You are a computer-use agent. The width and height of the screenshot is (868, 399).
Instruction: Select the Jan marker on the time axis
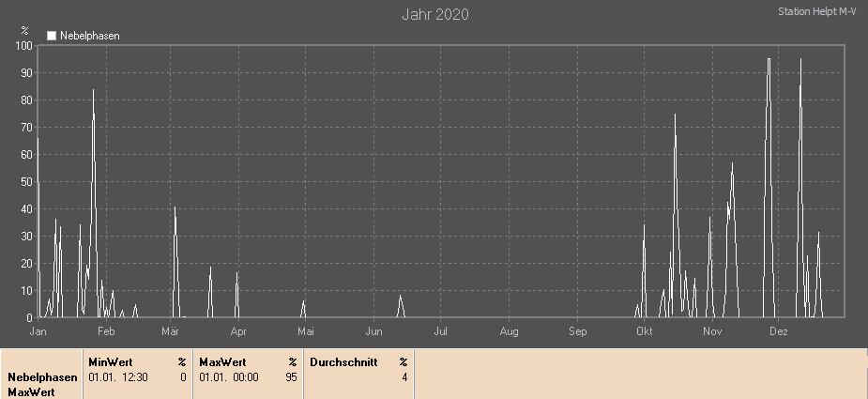pos(38,331)
